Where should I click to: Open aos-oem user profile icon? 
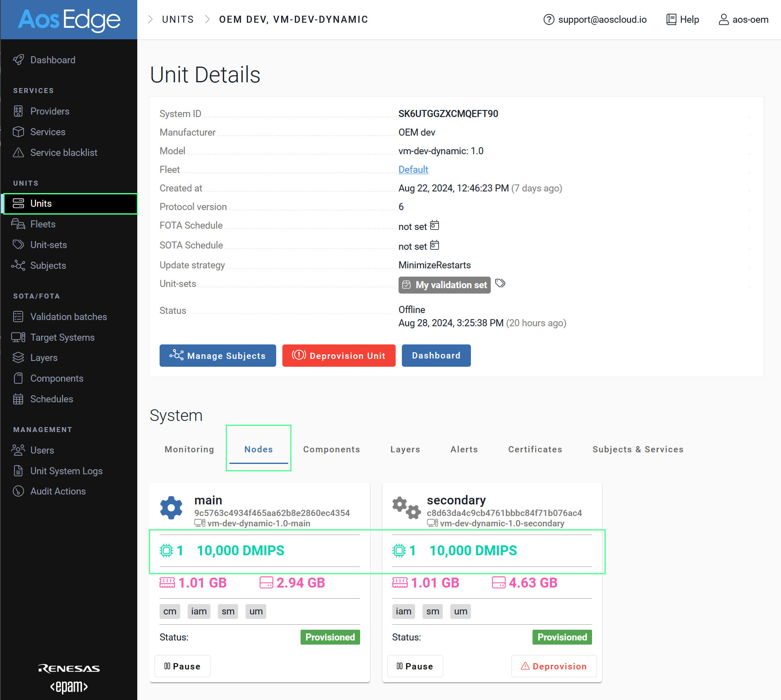click(724, 19)
